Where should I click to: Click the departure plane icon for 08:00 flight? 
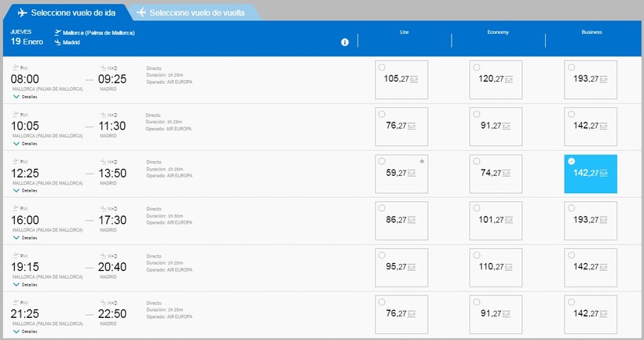point(15,68)
